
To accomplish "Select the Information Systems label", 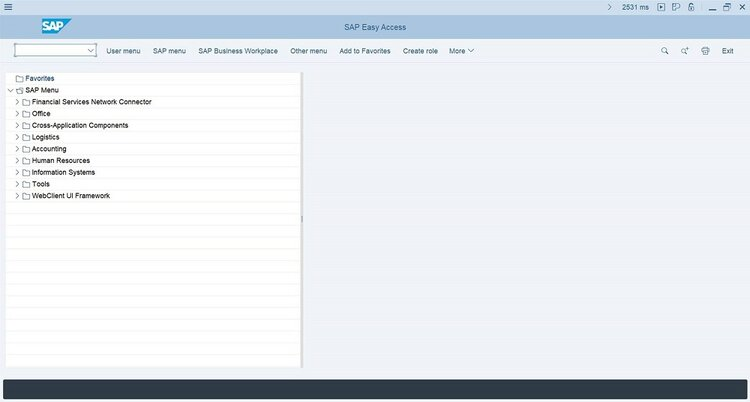I will (x=63, y=172).
